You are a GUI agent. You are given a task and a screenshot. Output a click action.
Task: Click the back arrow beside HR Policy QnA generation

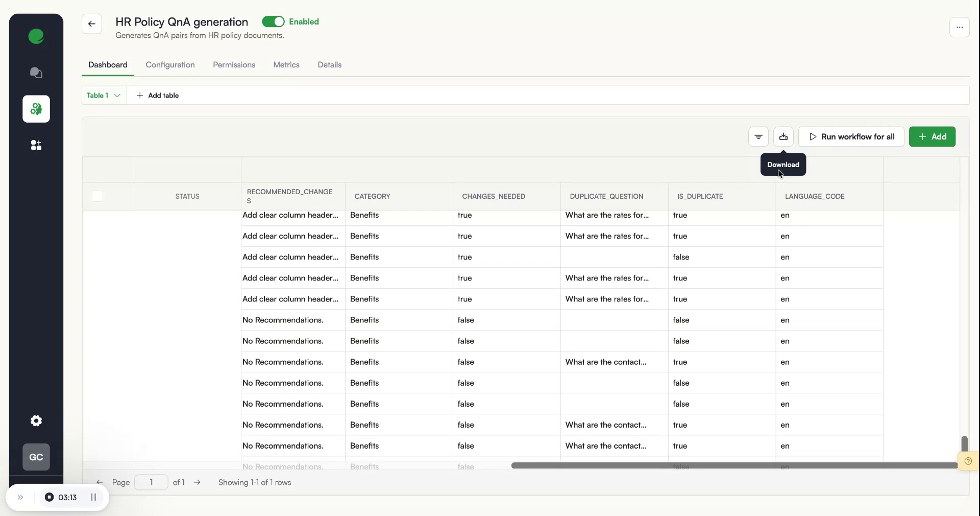tap(91, 24)
